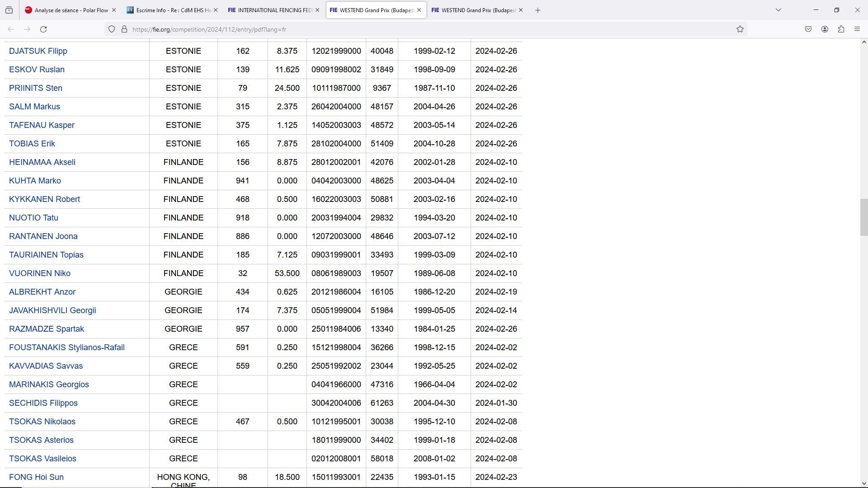
Task: Open the VUORINEN Niko fencer link
Action: [40, 273]
